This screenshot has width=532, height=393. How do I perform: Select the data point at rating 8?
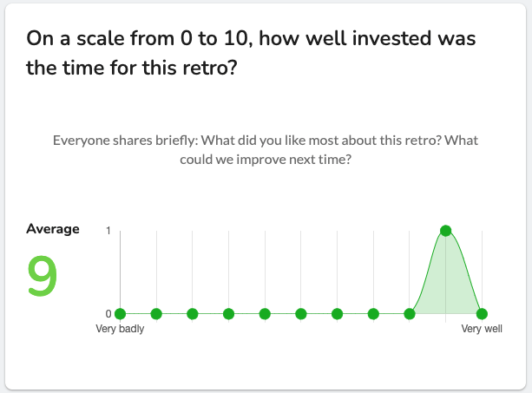tap(410, 314)
